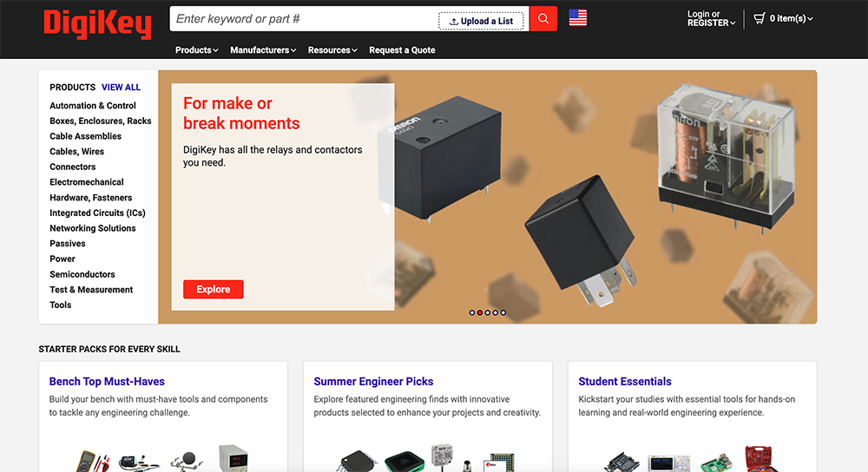The height and width of the screenshot is (472, 868).
Task: Open the Student Essentials link
Action: pos(624,381)
